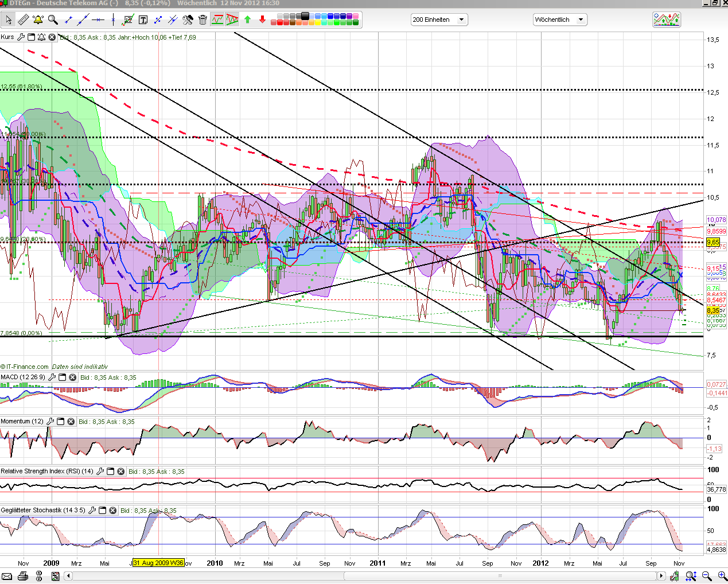Click the zoom out magnifier at bottom right

(707, 576)
